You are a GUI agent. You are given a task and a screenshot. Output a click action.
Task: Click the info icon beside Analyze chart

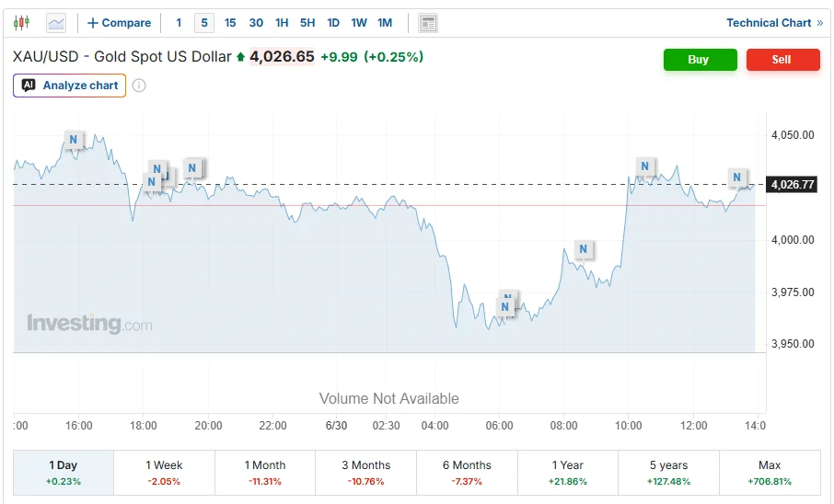point(139,86)
